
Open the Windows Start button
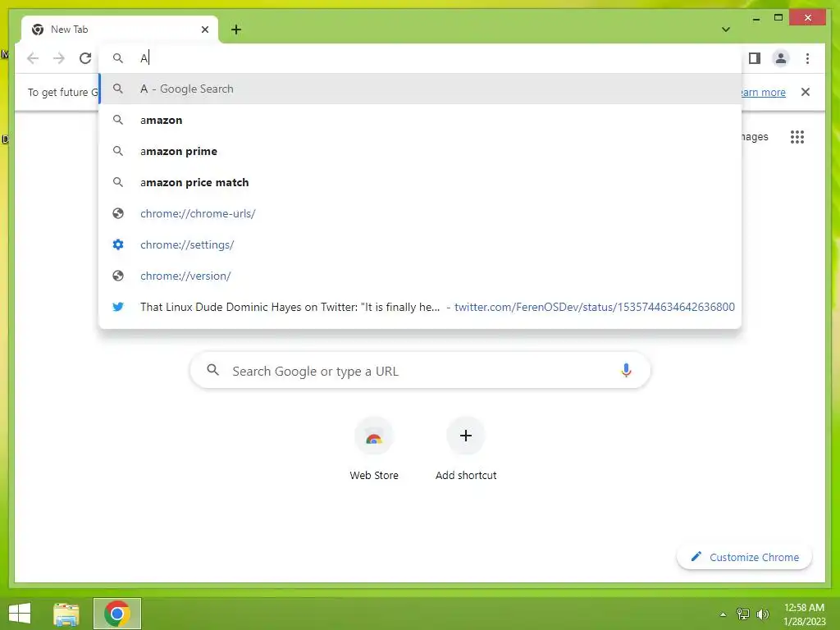click(20, 614)
